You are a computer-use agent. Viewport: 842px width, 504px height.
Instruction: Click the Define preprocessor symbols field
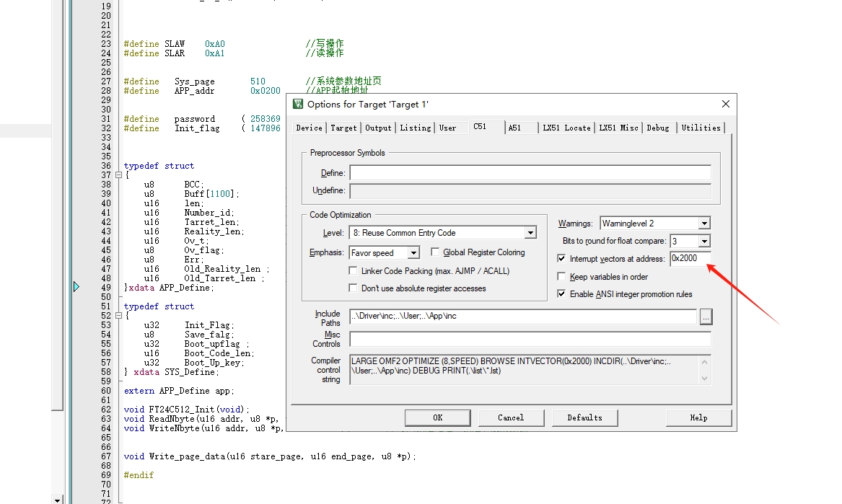[530, 173]
